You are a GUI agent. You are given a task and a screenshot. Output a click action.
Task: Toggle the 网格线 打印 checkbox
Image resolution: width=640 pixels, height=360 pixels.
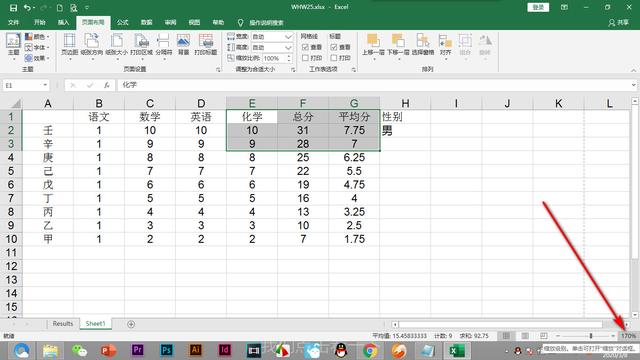coord(305,58)
